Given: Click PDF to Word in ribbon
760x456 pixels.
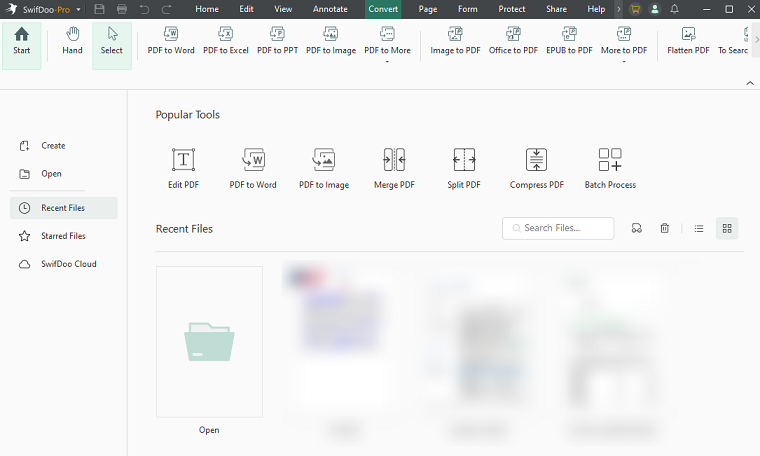Looking at the screenshot, I should point(171,41).
